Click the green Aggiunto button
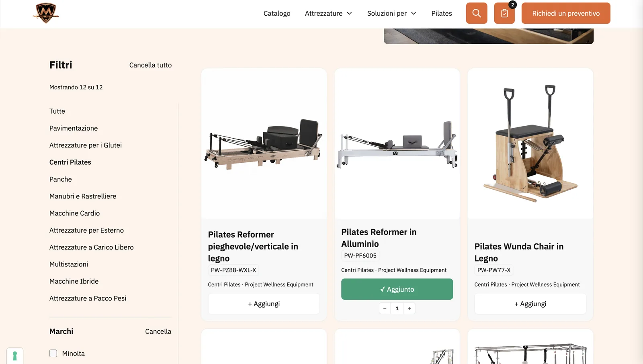The width and height of the screenshot is (643, 364). click(397, 289)
